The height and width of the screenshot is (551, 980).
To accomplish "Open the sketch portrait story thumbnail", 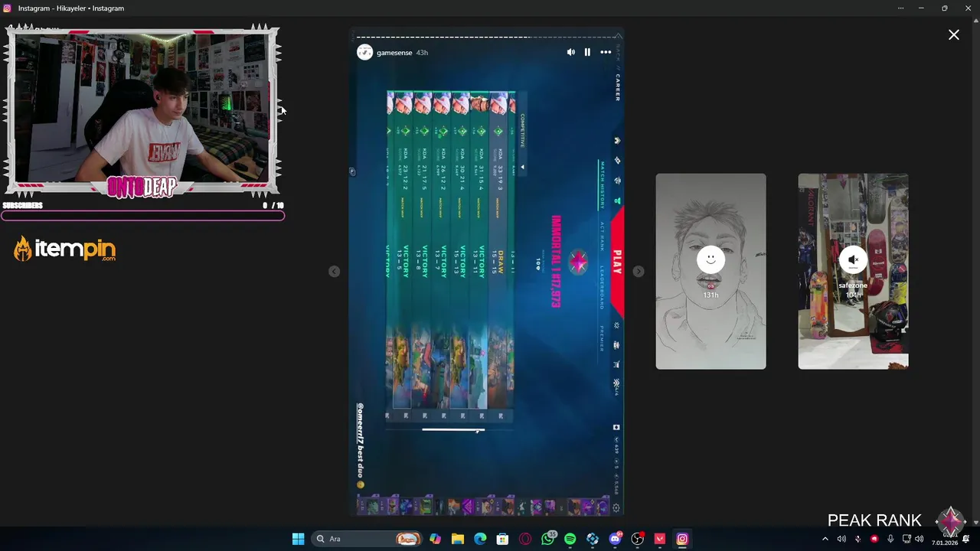I will point(710,271).
